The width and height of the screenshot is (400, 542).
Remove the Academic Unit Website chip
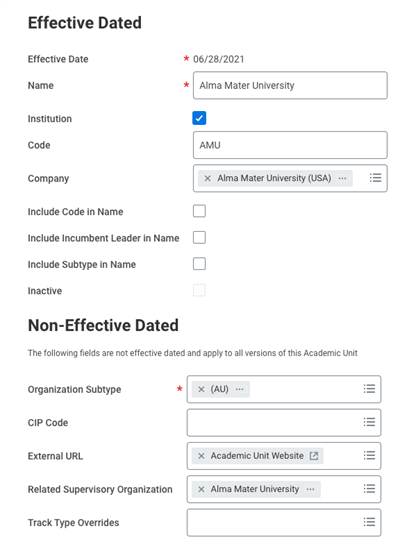(201, 456)
